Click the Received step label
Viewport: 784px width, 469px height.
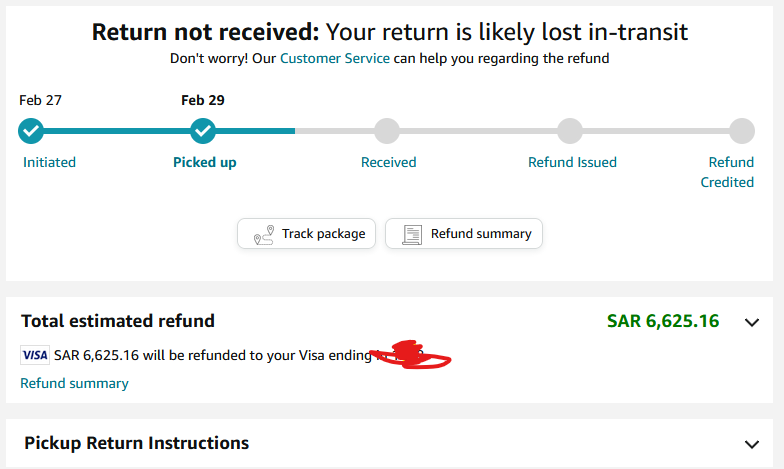point(388,162)
